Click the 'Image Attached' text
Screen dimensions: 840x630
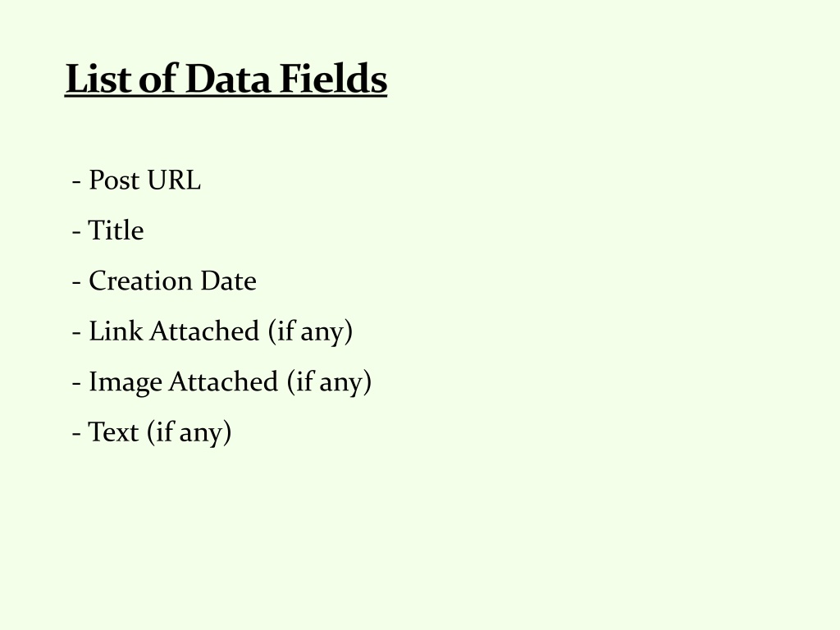click(183, 381)
